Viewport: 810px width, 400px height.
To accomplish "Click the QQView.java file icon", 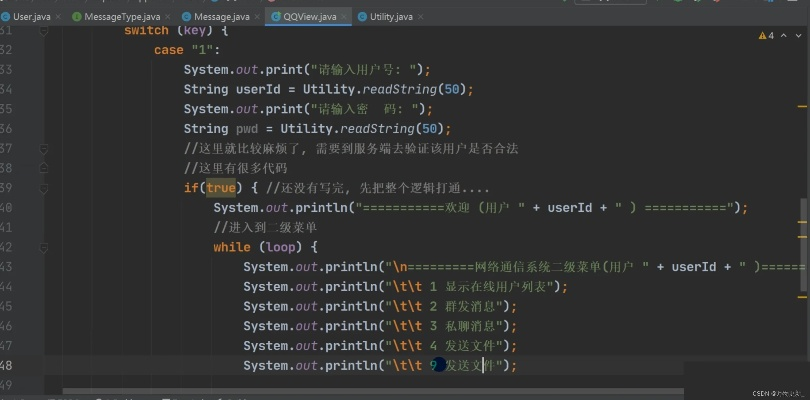I will coord(277,17).
